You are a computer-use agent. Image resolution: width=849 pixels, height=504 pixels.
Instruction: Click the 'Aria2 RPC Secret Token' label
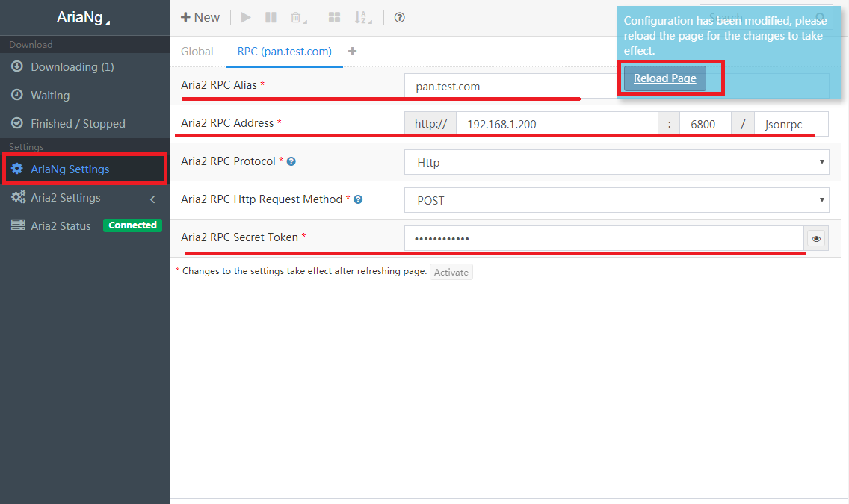[x=239, y=237]
